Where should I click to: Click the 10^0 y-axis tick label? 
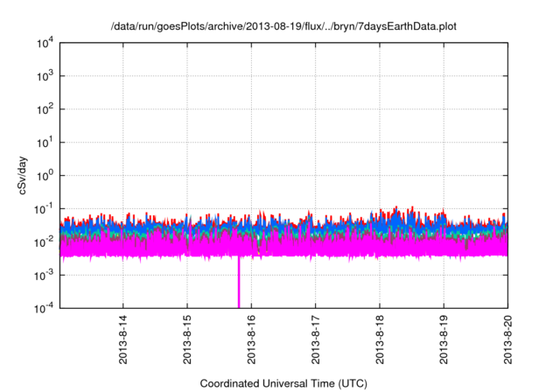click(45, 176)
